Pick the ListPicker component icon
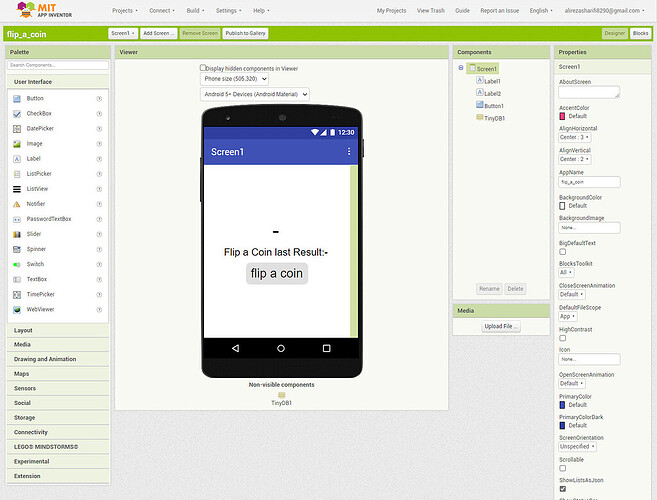This screenshot has height=500, width=657. (17, 174)
